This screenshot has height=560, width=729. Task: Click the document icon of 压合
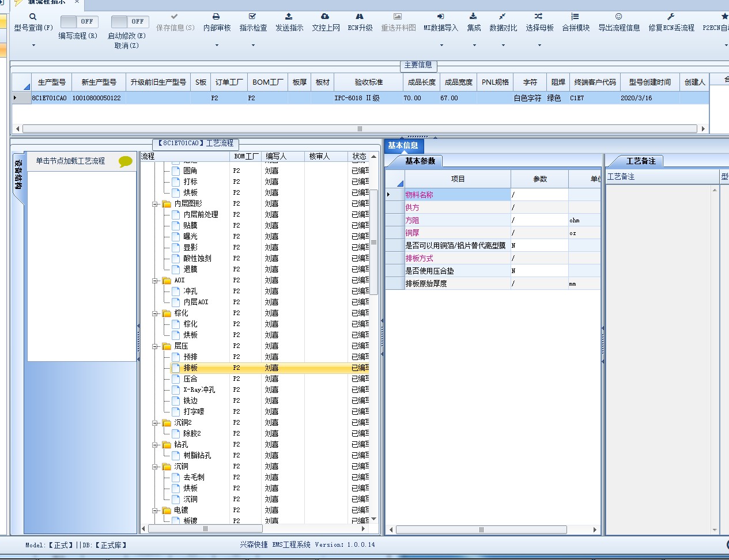tap(176, 379)
